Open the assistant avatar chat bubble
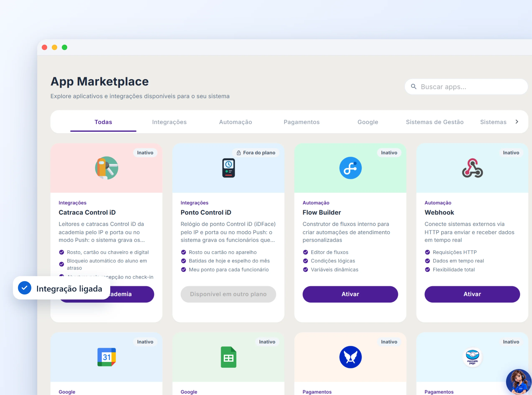 point(519,382)
